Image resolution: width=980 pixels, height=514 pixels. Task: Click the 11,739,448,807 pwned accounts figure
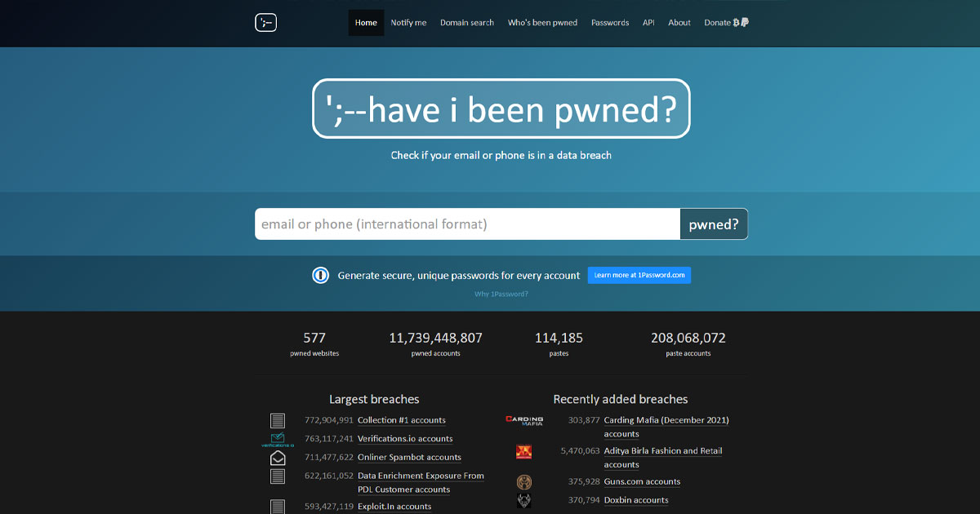point(436,338)
